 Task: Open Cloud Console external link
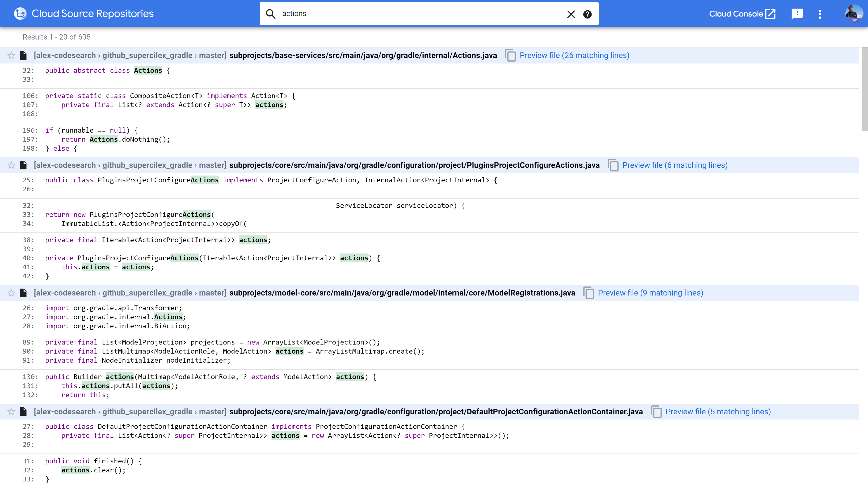[x=742, y=14]
